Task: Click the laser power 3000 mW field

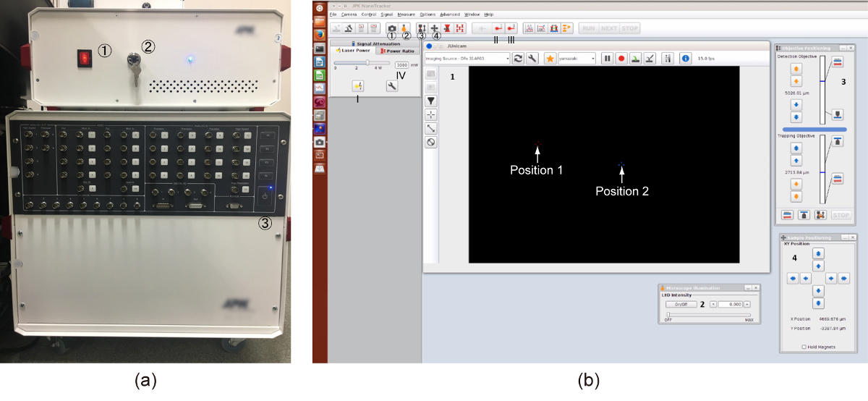Action: pyautogui.click(x=402, y=64)
